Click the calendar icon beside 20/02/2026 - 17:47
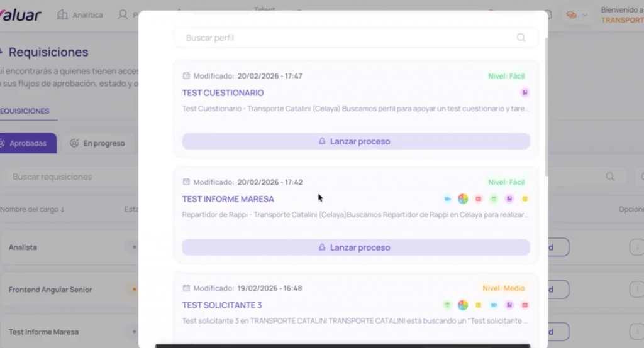 (186, 76)
